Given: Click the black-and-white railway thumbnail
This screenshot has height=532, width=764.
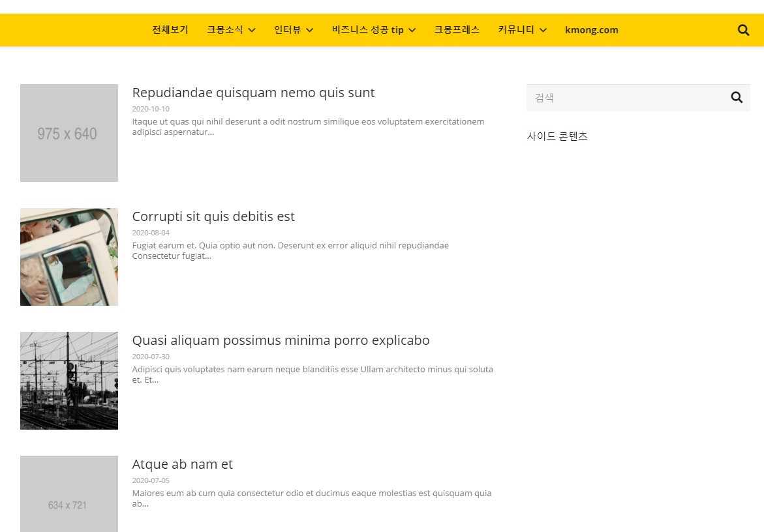Looking at the screenshot, I should [x=69, y=381].
